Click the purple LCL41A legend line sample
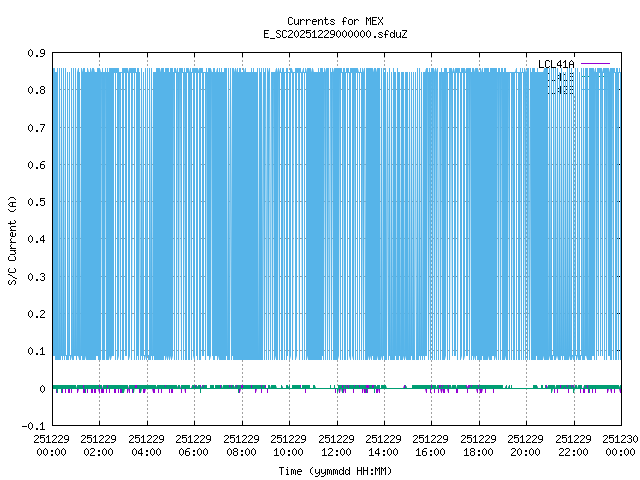640x480 pixels. point(594,65)
